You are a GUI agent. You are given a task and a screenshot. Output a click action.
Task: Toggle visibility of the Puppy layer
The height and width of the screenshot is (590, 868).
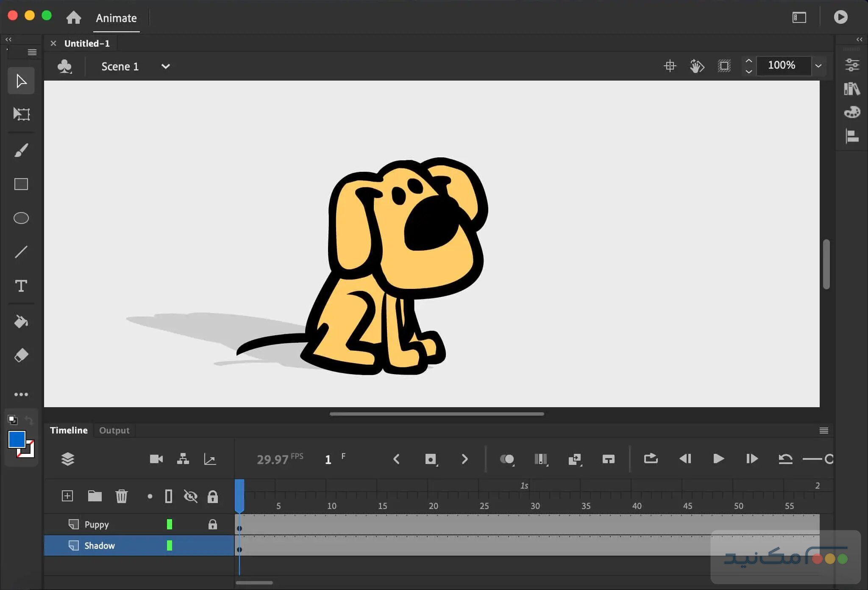click(x=191, y=524)
